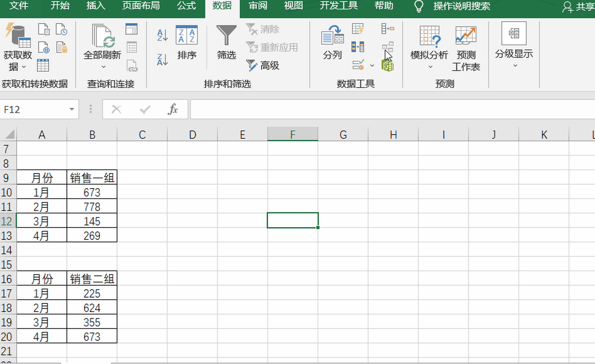Click the formula Enter checkmark icon
The height and width of the screenshot is (364, 595).
click(x=145, y=109)
